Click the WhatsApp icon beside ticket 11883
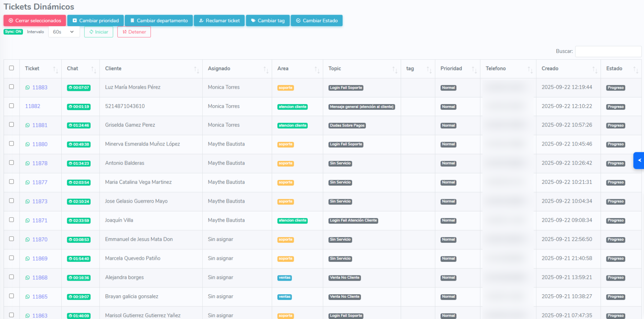The height and width of the screenshot is (319, 644). (28, 87)
